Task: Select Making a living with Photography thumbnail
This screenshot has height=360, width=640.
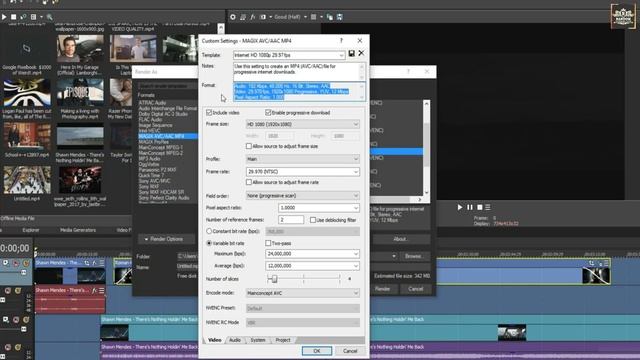Action: click(80, 93)
